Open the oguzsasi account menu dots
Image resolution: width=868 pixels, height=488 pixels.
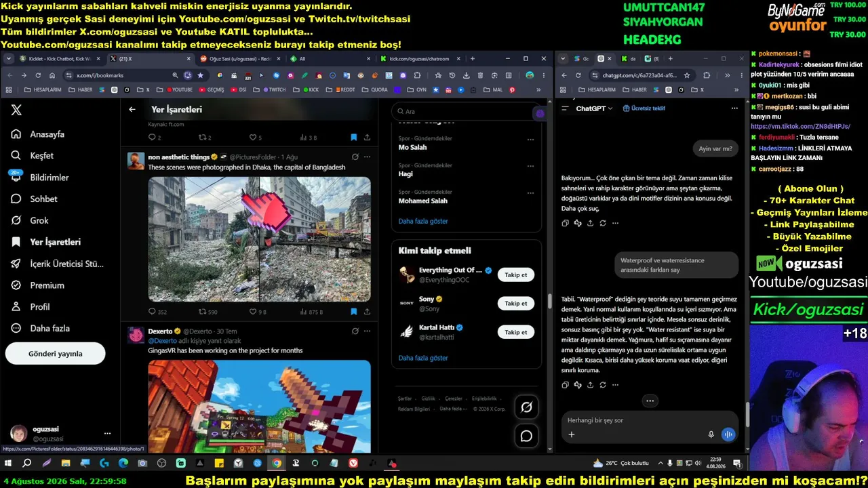[107, 433]
